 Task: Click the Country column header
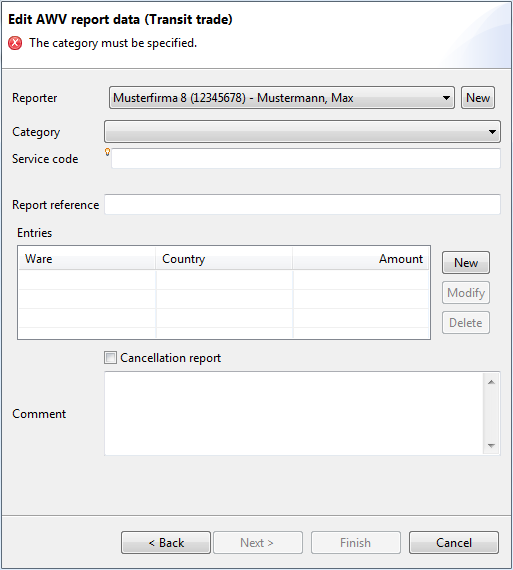[224, 259]
